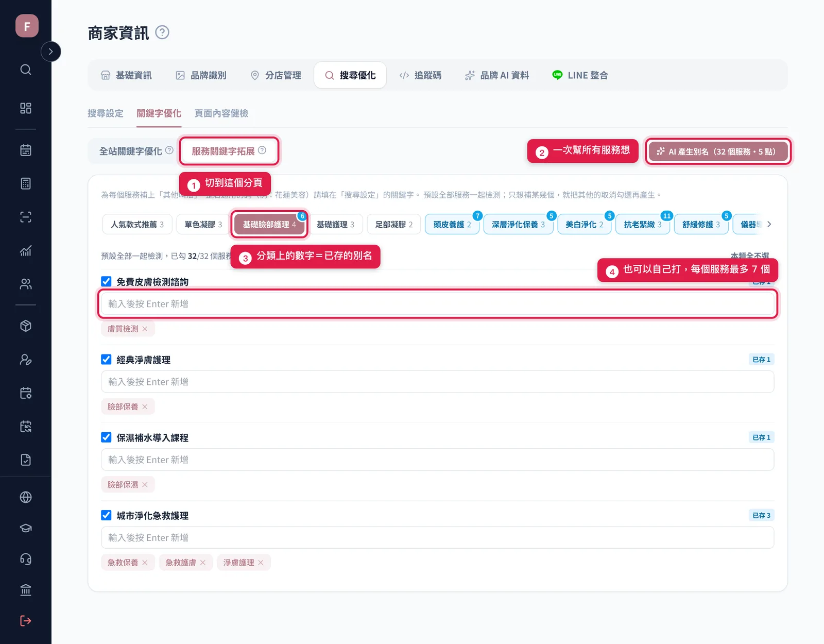Remove the 臉部保養 alias tag
This screenshot has width=824, height=644.
pos(145,406)
